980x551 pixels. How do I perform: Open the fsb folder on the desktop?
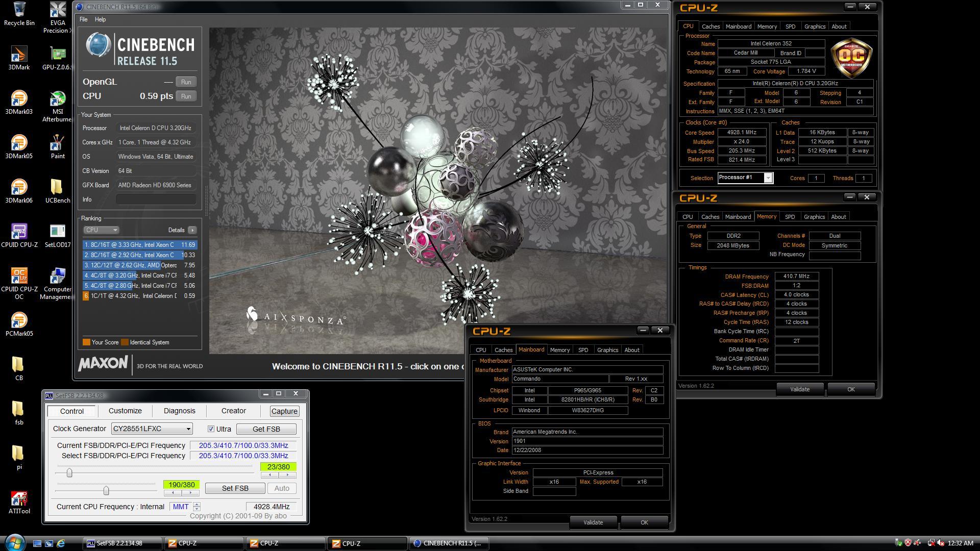19,413
